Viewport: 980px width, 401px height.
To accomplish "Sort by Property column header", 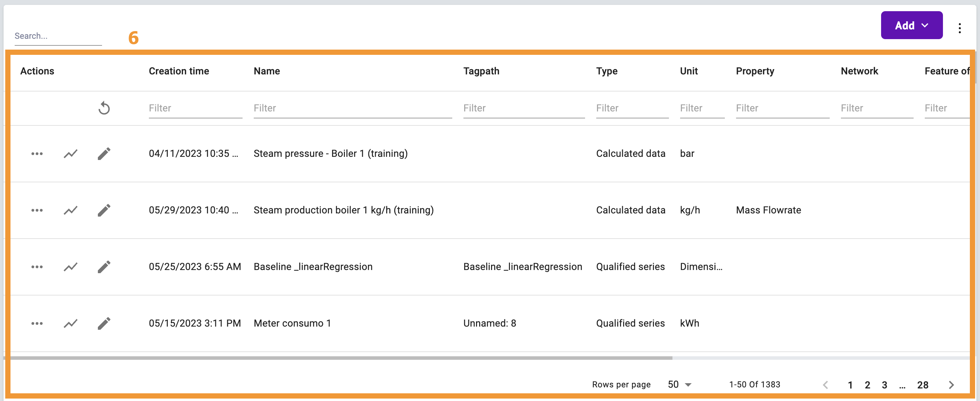I will click(x=755, y=71).
